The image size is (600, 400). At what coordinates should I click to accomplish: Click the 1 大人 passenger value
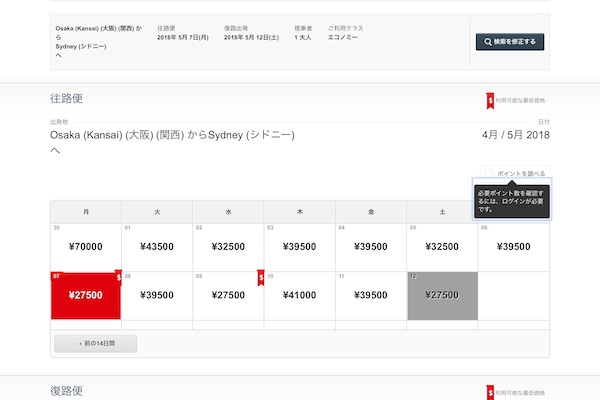(303, 38)
